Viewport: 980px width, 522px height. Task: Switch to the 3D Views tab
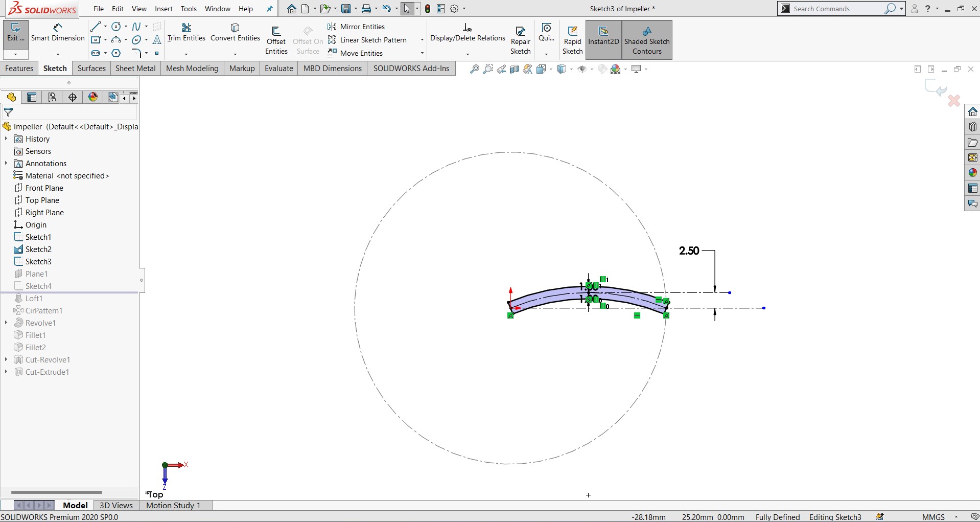coord(116,505)
